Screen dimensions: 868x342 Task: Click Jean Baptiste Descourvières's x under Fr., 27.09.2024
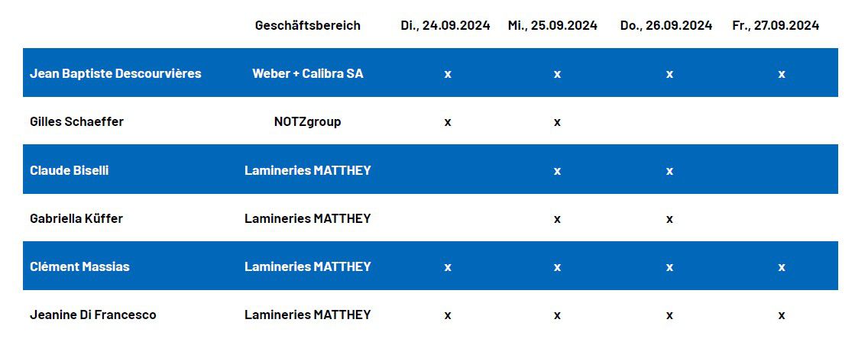782,74
